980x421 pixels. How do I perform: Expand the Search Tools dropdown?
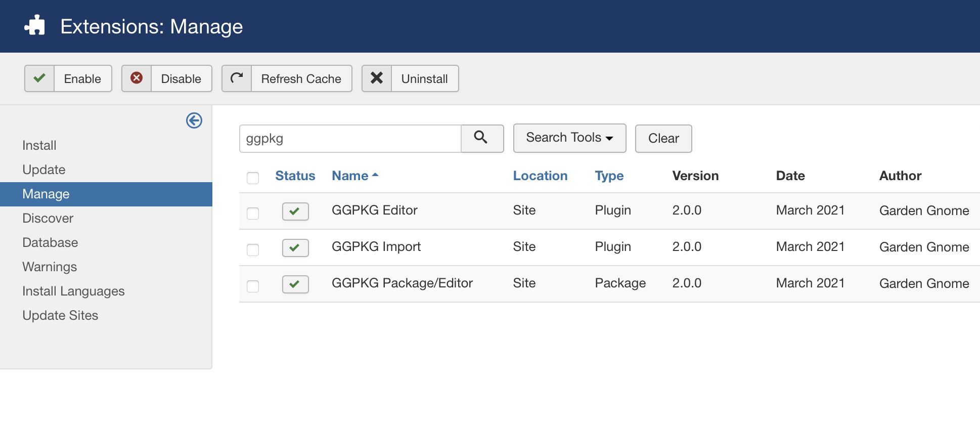click(569, 138)
